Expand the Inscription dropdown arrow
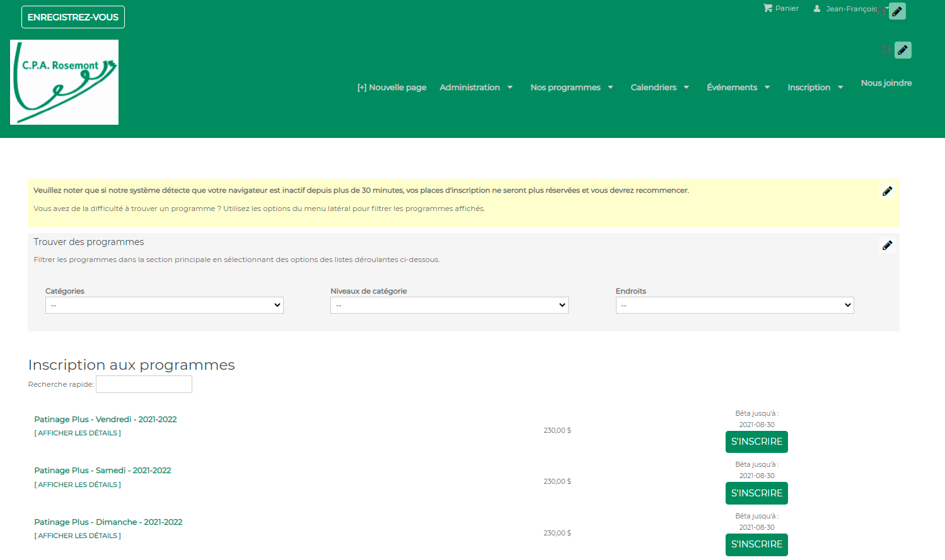945x560 pixels. [840, 88]
